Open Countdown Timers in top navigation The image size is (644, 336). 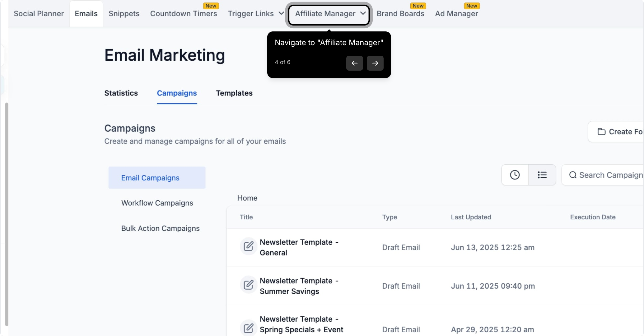coord(184,14)
